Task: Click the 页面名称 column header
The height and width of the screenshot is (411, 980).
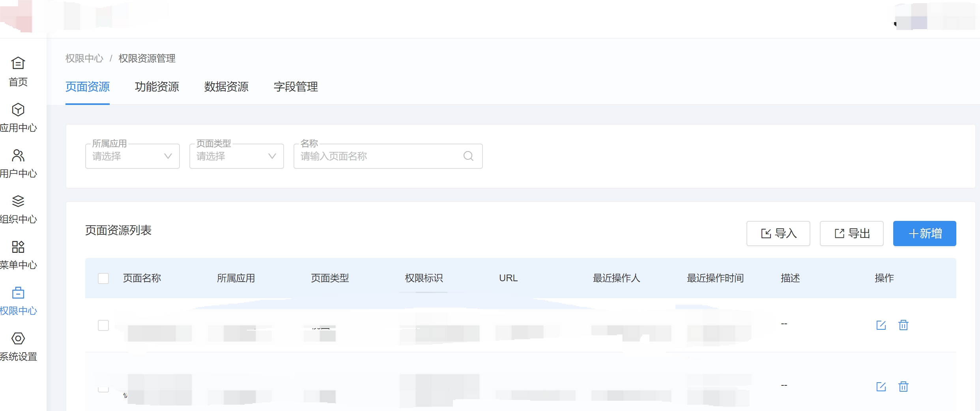Action: point(142,278)
